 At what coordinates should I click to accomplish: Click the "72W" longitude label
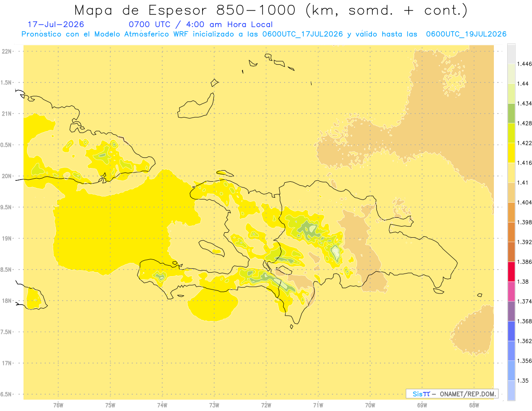(266, 405)
